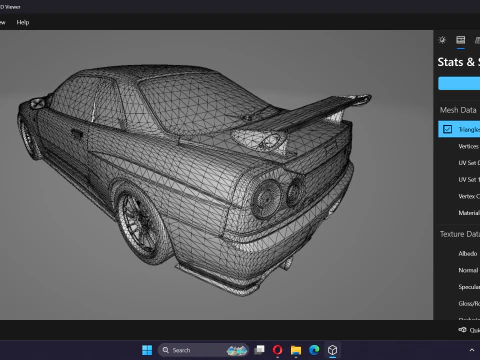Open File Explorer from taskbar

pos(296,350)
